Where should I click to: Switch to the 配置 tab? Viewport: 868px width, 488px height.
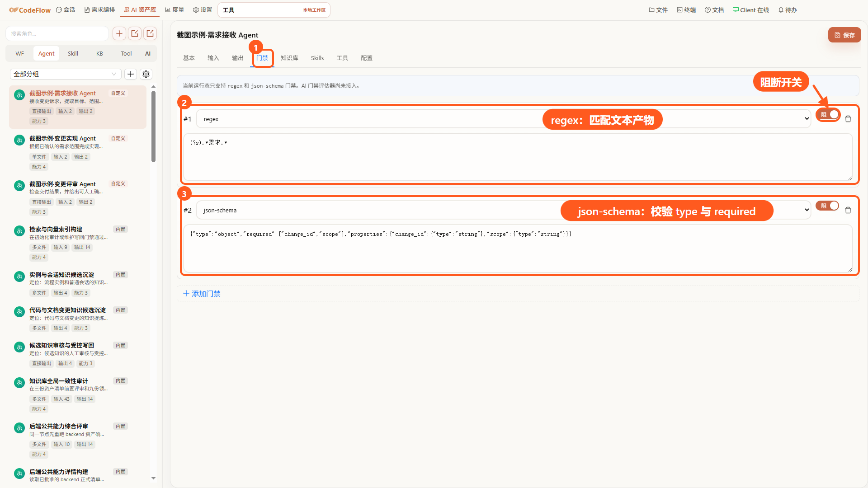(367, 58)
